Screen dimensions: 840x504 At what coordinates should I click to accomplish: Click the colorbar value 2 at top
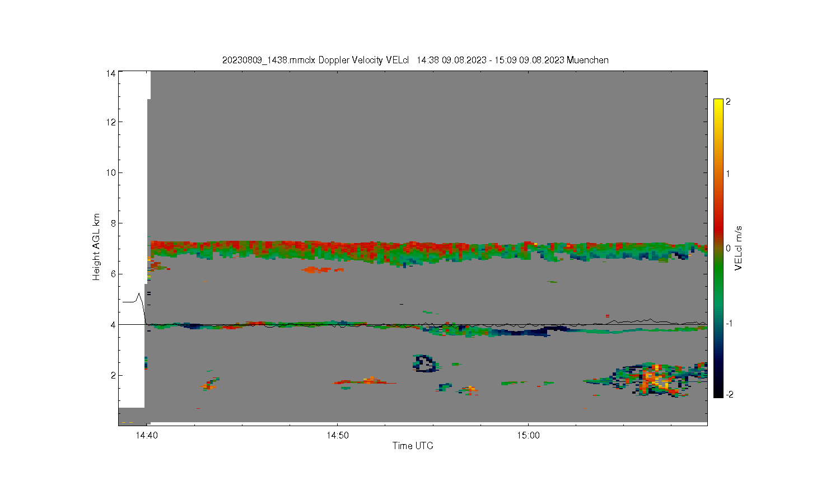point(728,102)
